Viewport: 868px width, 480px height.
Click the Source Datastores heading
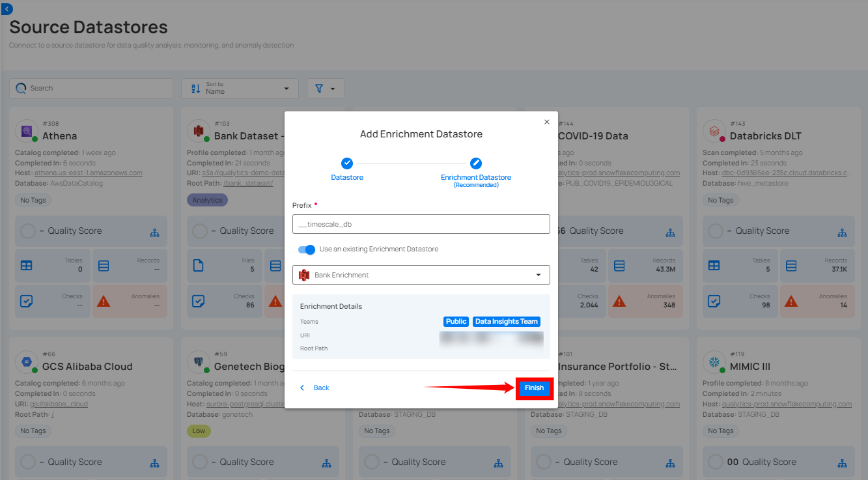(89, 27)
